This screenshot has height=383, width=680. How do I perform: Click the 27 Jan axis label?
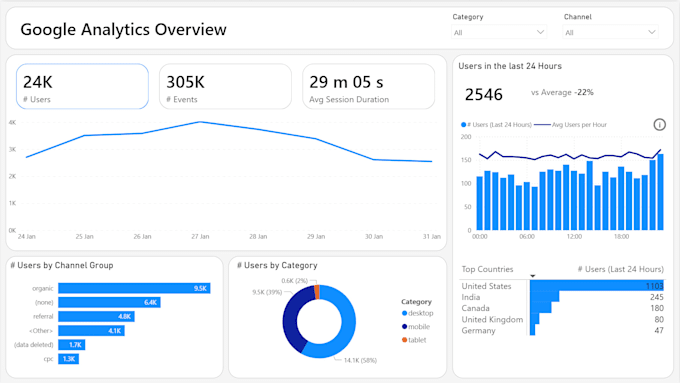[x=200, y=237]
